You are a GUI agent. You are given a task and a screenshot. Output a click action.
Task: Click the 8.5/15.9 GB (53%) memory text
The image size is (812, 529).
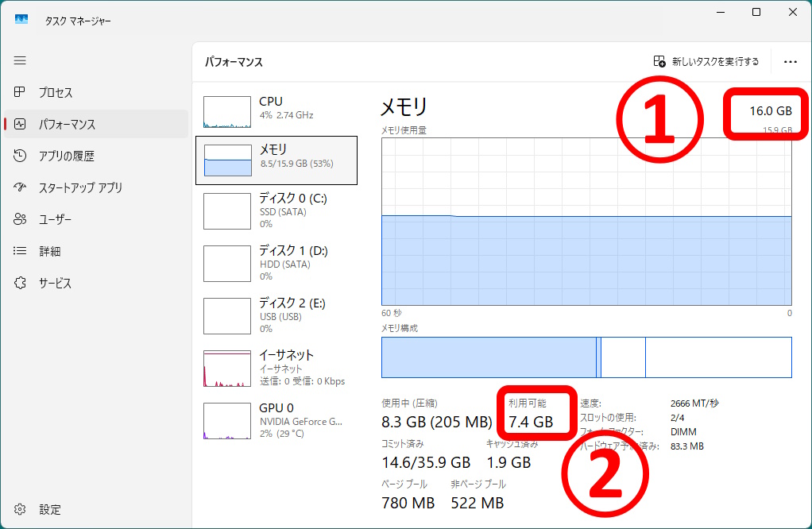(296, 164)
